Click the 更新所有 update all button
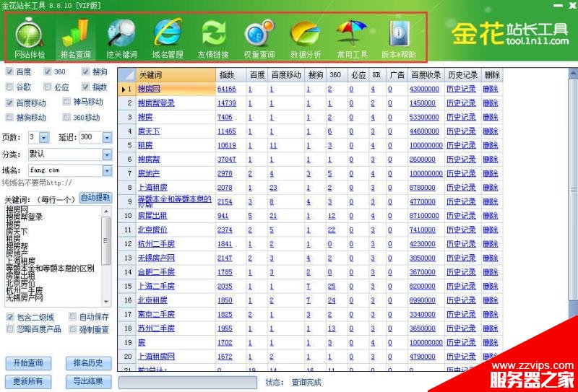The image size is (578, 392). click(x=28, y=381)
